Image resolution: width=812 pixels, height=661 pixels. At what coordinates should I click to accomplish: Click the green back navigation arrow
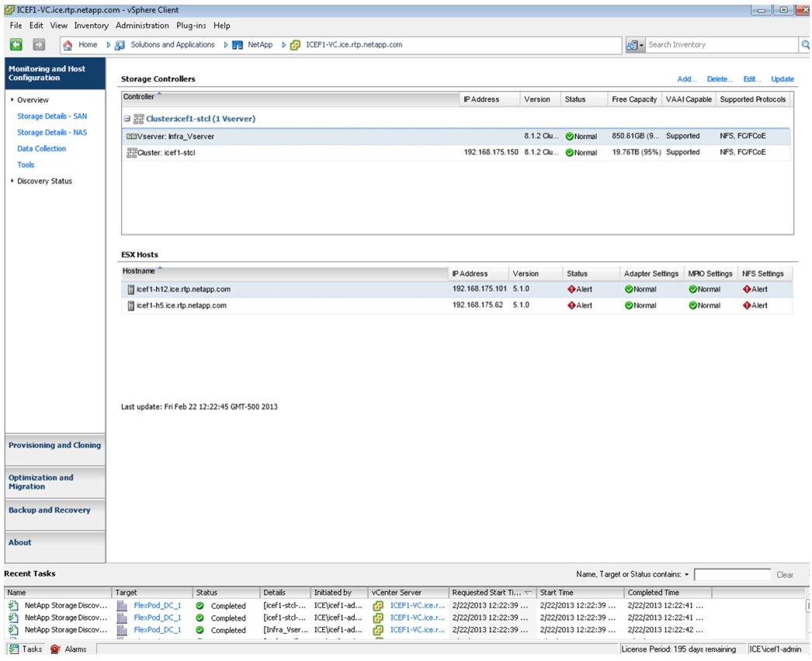tap(16, 45)
